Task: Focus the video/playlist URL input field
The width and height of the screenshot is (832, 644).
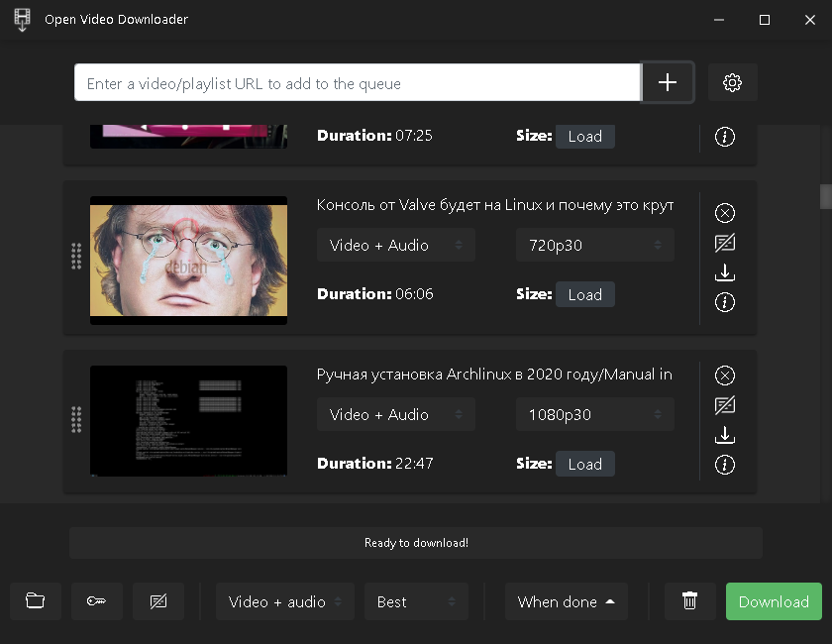Action: coord(358,82)
